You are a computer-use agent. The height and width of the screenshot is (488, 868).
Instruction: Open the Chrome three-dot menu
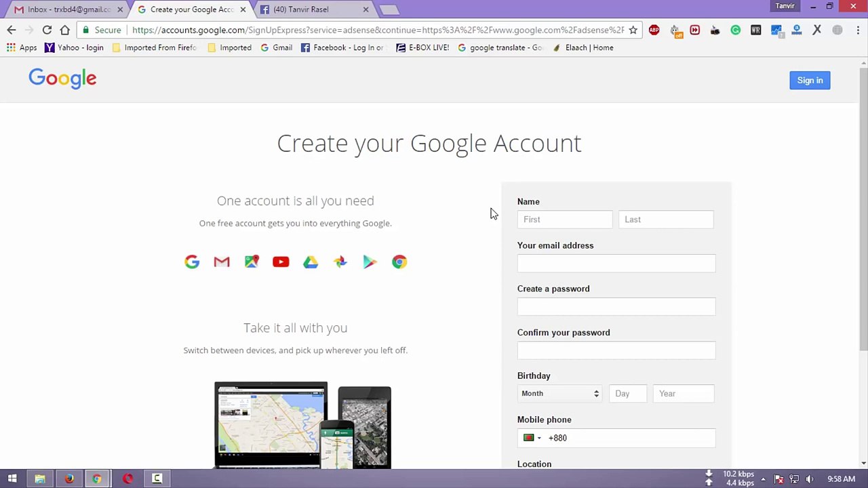pos(858,30)
